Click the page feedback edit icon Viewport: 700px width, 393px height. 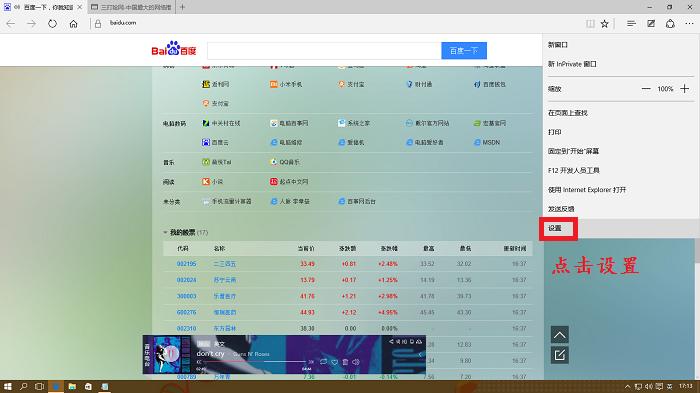tap(559, 355)
